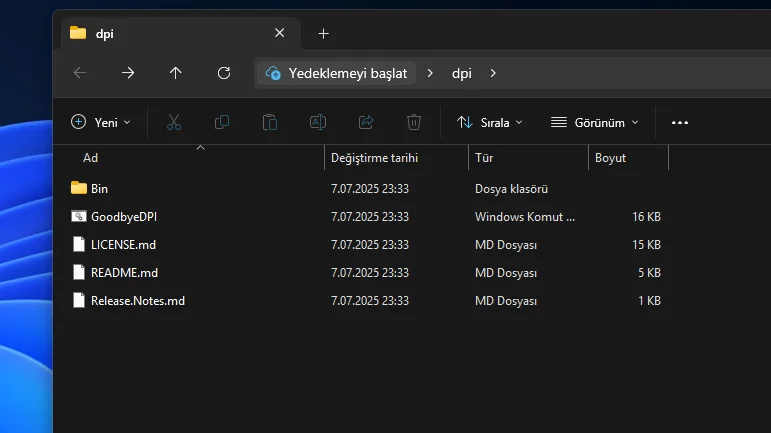
Task: Click the Cut scissors icon
Action: point(173,122)
